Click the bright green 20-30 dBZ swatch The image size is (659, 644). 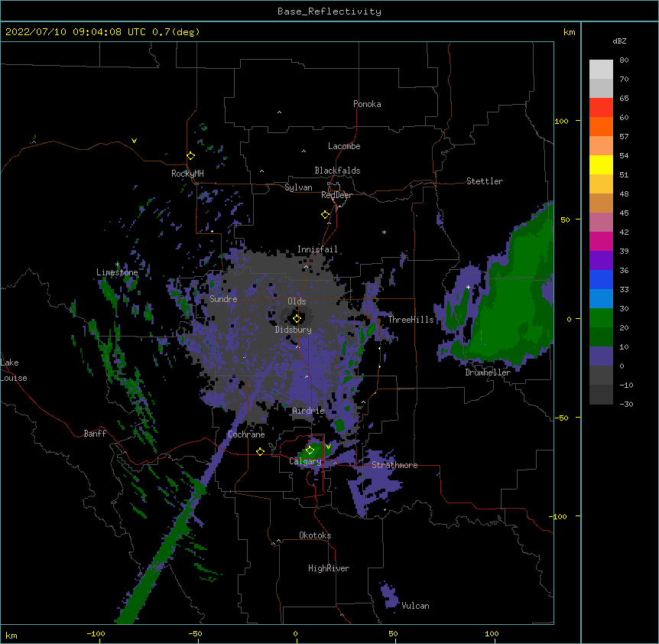601,318
